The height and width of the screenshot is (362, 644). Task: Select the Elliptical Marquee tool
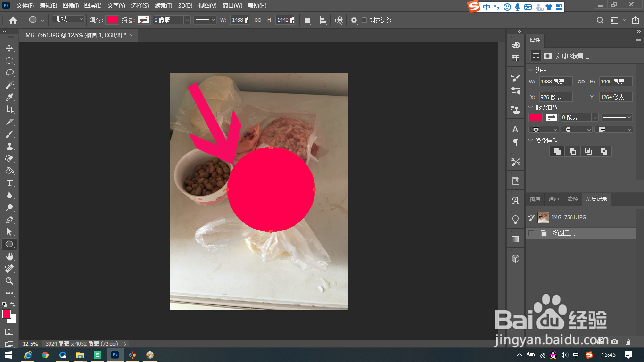pyautogui.click(x=9, y=60)
